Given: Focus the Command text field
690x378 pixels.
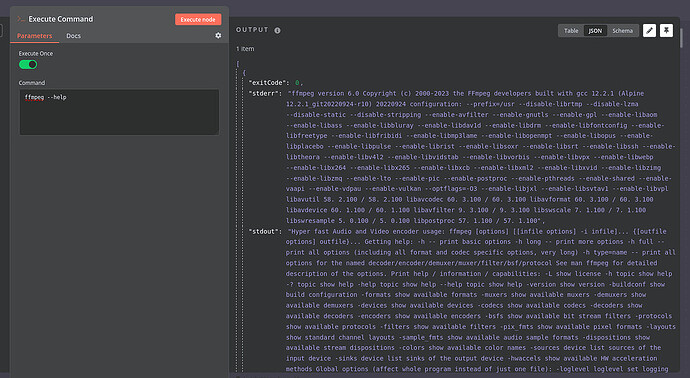Looking at the screenshot, I should (119, 112).
